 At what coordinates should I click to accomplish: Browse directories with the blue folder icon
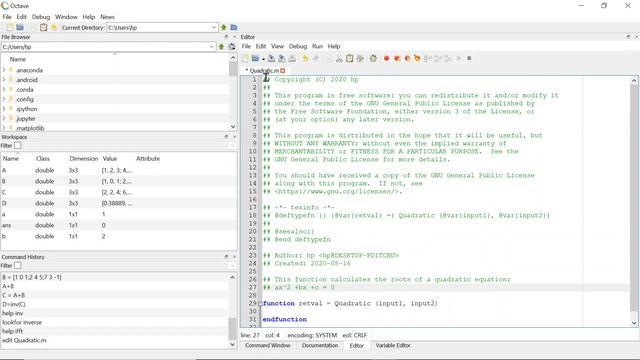coord(234,27)
